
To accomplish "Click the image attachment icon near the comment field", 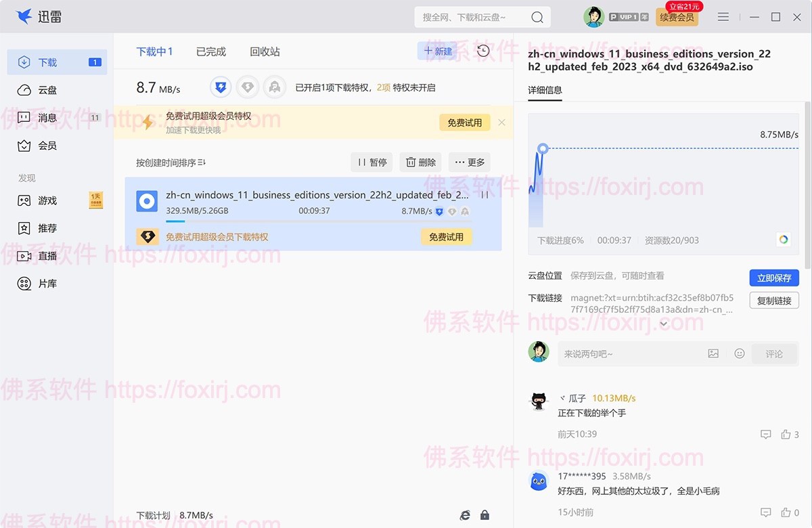I will tap(713, 353).
